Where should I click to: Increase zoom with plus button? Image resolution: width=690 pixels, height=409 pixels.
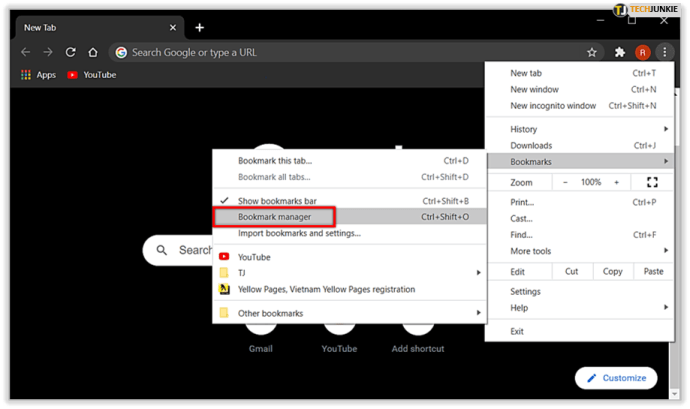(x=617, y=182)
